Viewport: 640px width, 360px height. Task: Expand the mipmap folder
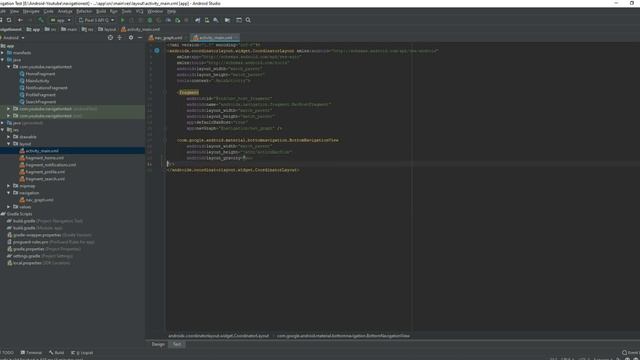[9, 186]
